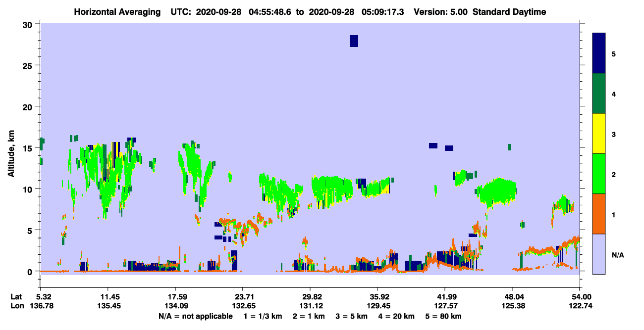Click longitude value 125.38
Screen dimensions: 644x330
[512, 306]
